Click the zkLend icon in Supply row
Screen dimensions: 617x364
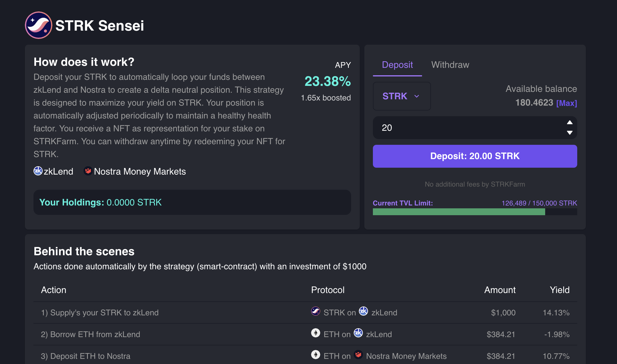[363, 311]
